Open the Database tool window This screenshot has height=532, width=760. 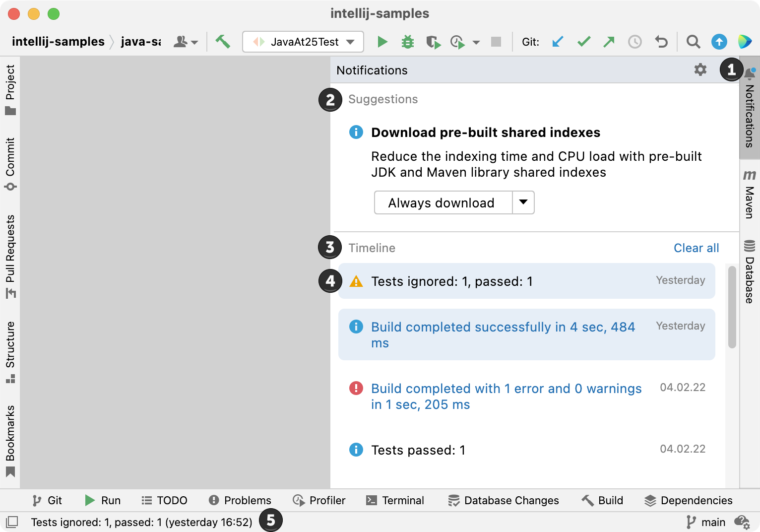pos(750,271)
